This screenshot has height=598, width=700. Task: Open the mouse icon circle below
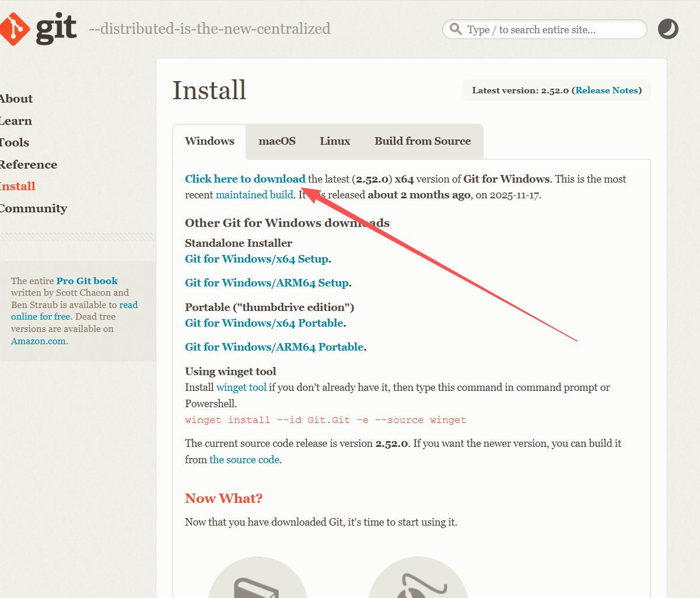418,578
